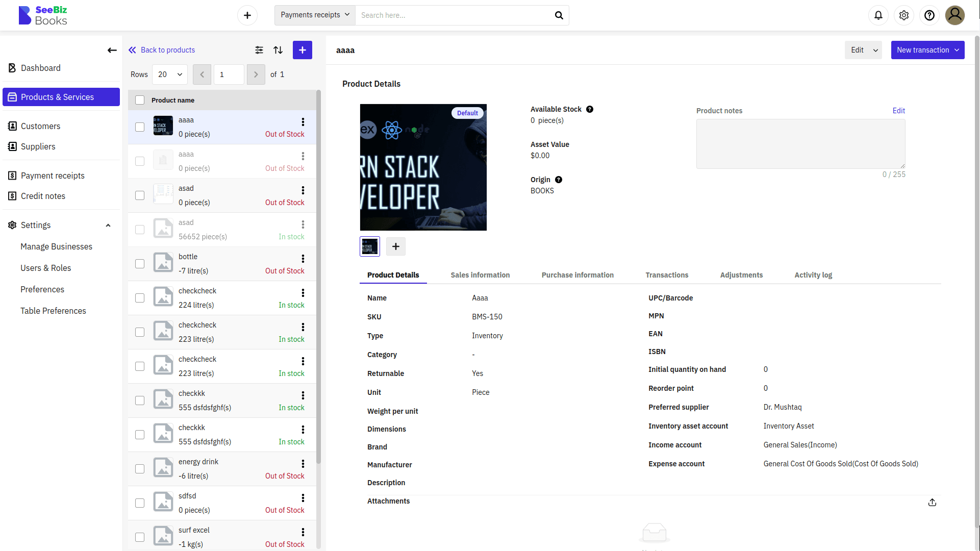Image resolution: width=980 pixels, height=551 pixels.
Task: Open more options for surf excel product
Action: [303, 532]
